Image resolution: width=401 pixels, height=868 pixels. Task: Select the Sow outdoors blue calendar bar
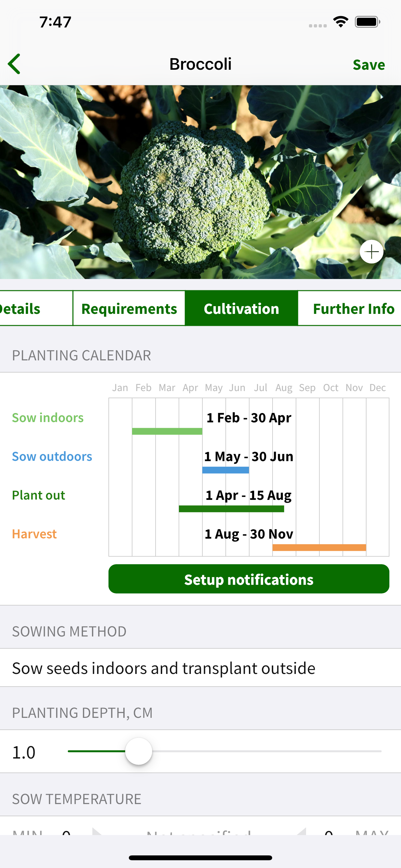[x=225, y=470]
